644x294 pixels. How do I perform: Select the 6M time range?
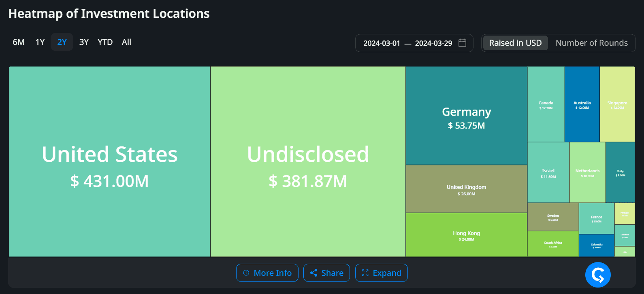click(19, 42)
